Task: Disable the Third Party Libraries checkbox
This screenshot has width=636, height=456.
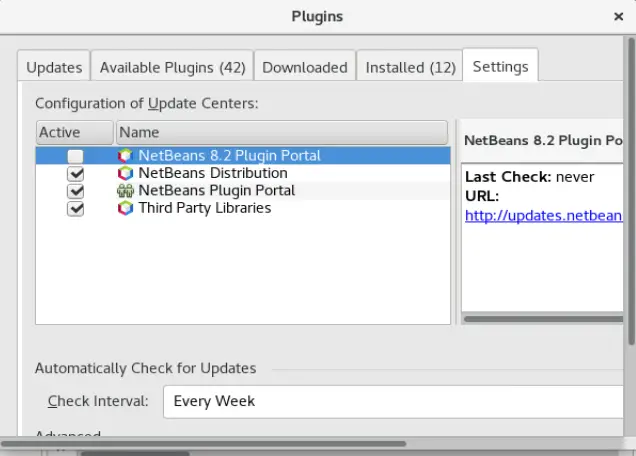Action: click(x=75, y=209)
